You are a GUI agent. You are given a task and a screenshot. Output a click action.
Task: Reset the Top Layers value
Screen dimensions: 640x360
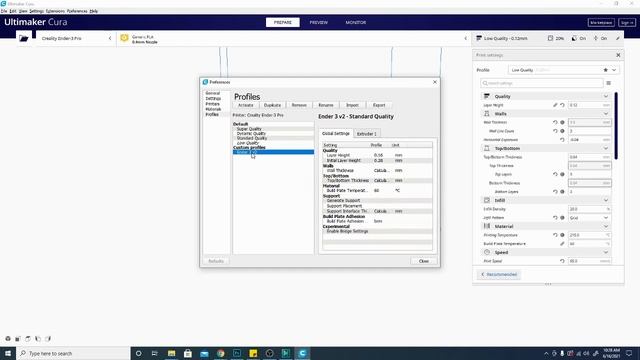click(555, 174)
